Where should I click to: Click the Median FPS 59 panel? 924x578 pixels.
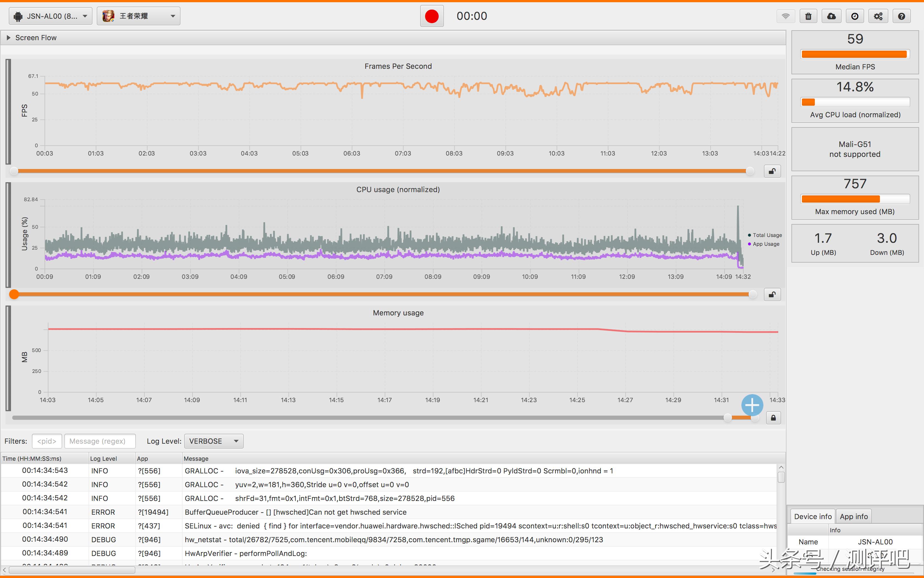tap(855, 52)
